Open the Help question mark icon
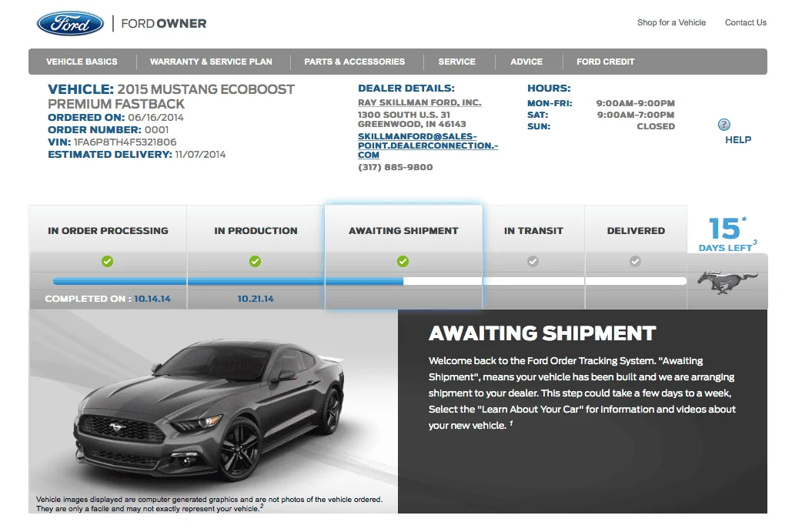The image size is (792, 532). (723, 124)
